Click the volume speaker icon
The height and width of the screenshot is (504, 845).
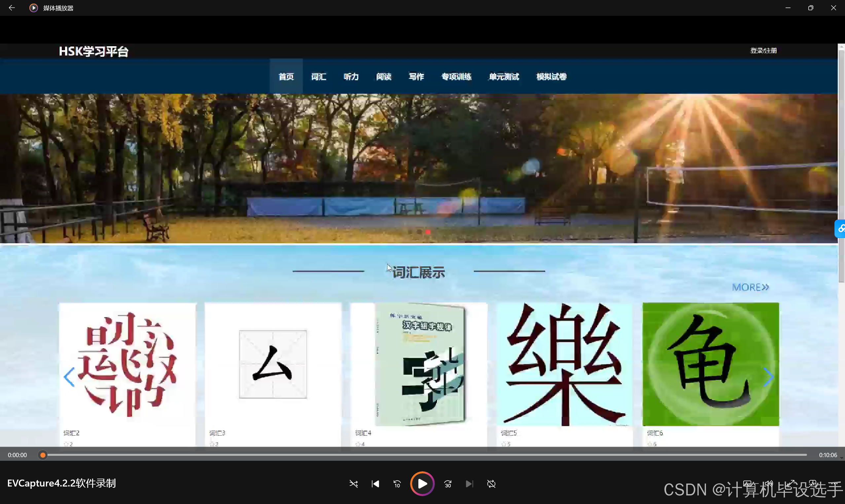(x=769, y=483)
